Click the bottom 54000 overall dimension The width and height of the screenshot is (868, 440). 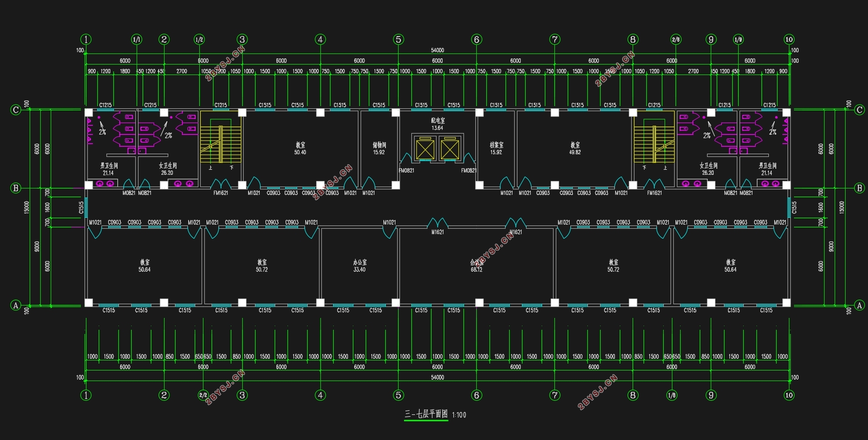tap(437, 377)
